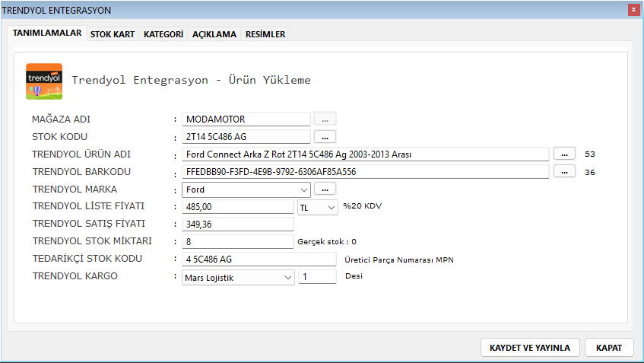Expand the Ford brand dropdown
The width and height of the screenshot is (644, 363).
coord(304,190)
